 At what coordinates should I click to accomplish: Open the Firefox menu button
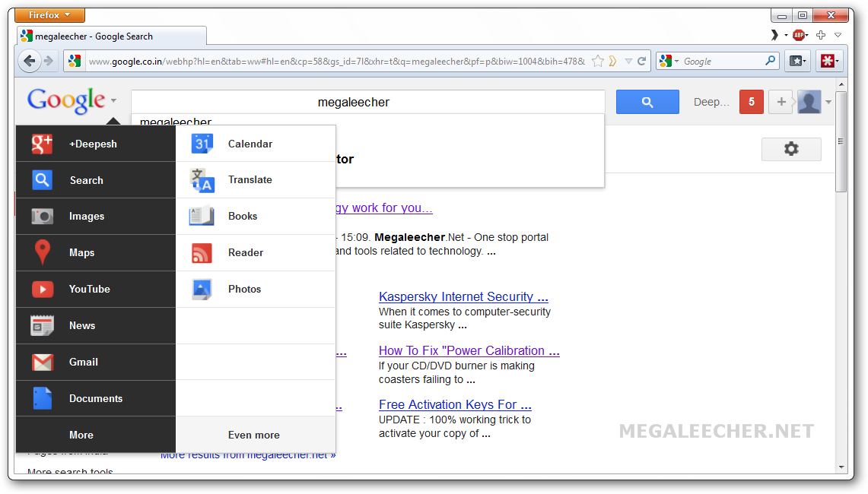(x=50, y=15)
